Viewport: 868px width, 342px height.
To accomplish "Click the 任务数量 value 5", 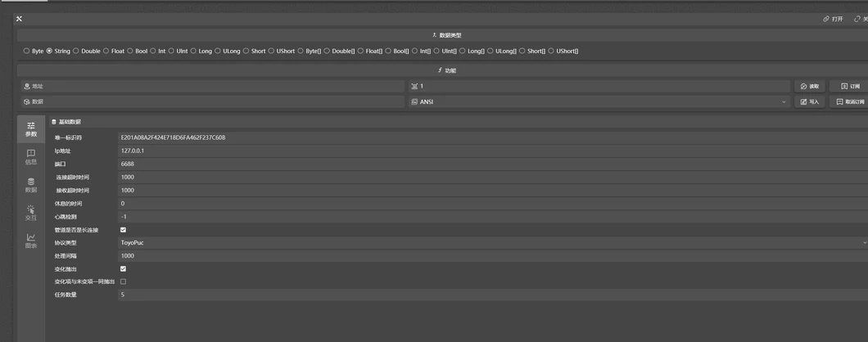I will (x=493, y=295).
